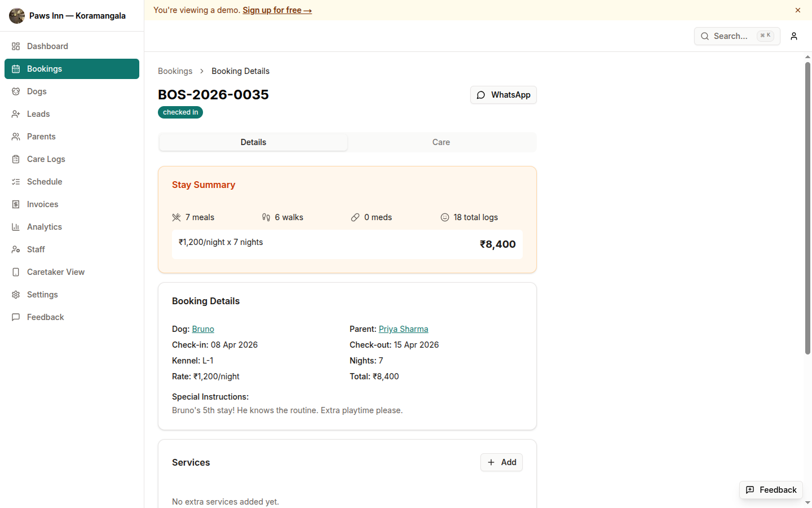Click the Sign up for free link
Viewport: 812px width, 508px height.
click(x=277, y=10)
